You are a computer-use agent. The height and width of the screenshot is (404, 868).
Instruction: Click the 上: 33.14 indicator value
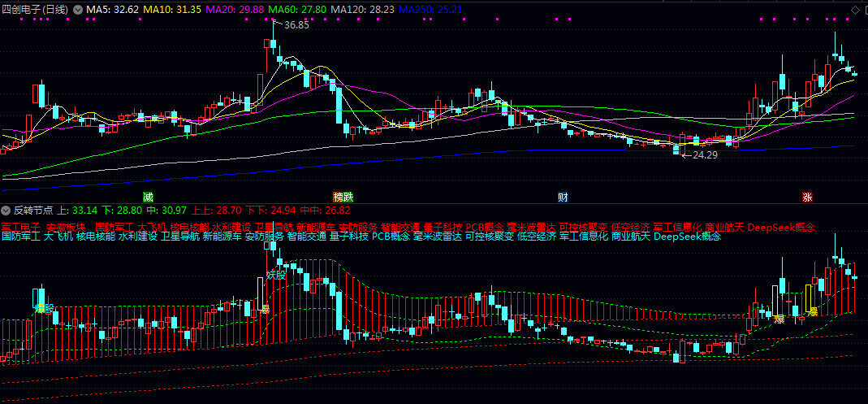pyautogui.click(x=77, y=210)
